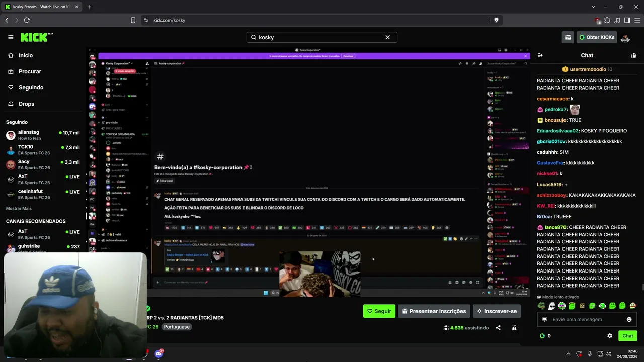Screen dimensions: 644x362
Task: Click the shield badge icon in chat input
Action: [x=544, y=319]
